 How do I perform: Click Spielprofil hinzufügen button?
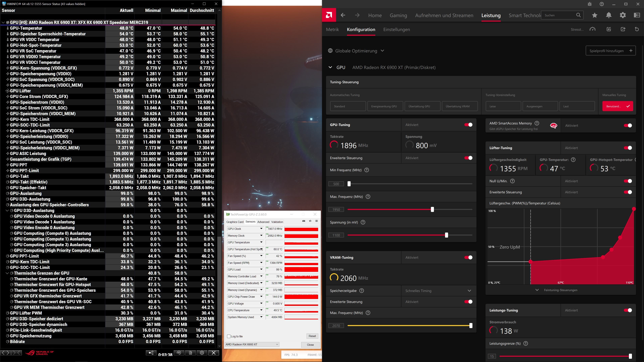(x=610, y=50)
